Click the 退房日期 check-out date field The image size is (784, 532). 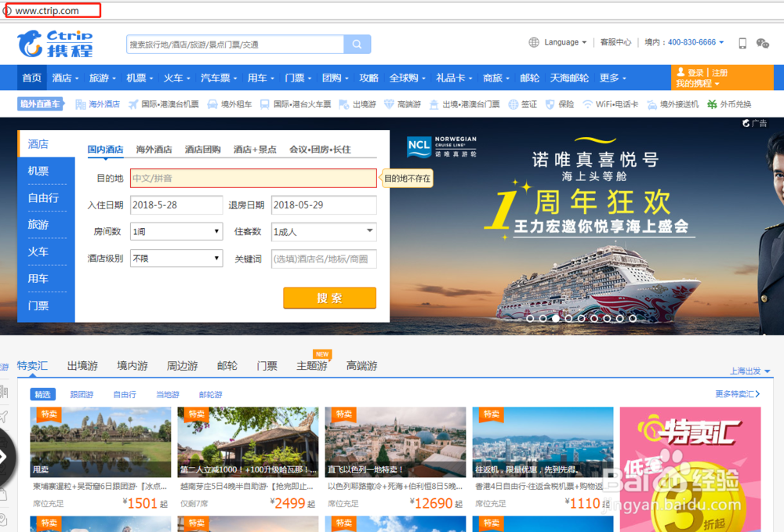[324, 204]
